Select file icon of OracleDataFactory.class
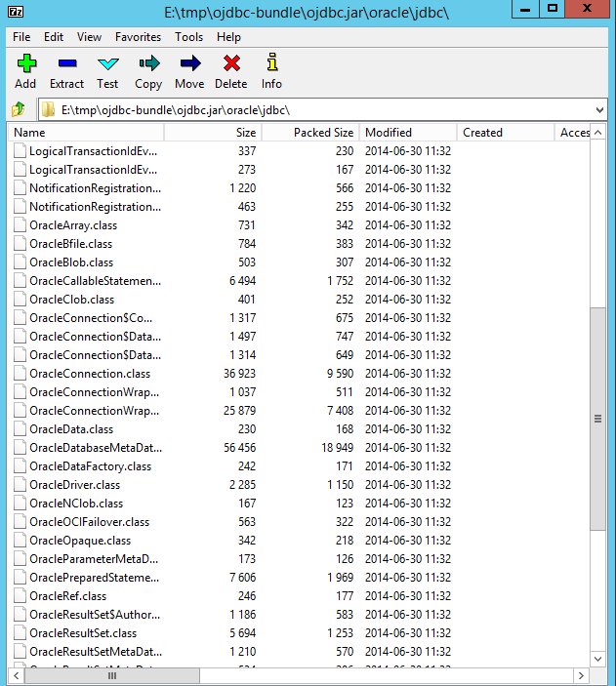The height and width of the screenshot is (686, 616). 20,465
